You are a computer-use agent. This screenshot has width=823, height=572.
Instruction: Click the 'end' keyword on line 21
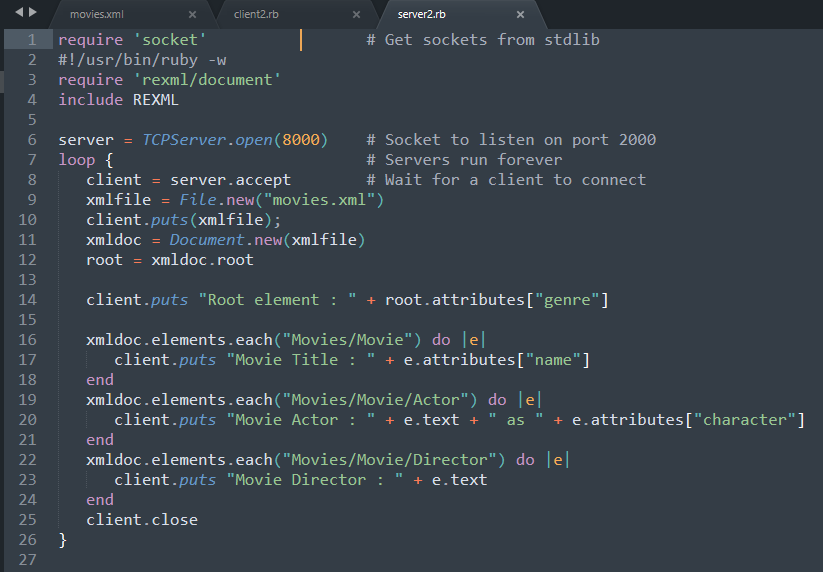(100, 440)
